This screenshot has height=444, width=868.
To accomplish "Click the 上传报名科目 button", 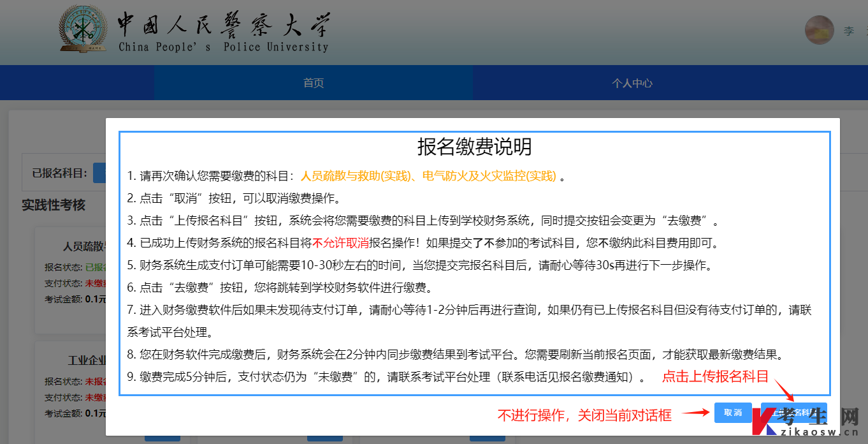I will coord(793,413).
